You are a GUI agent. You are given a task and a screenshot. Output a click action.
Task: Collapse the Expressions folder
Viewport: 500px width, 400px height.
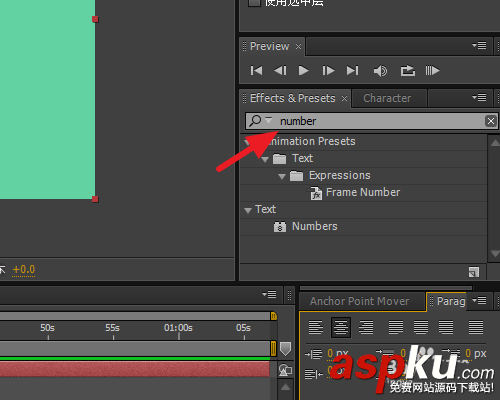tap(282, 176)
